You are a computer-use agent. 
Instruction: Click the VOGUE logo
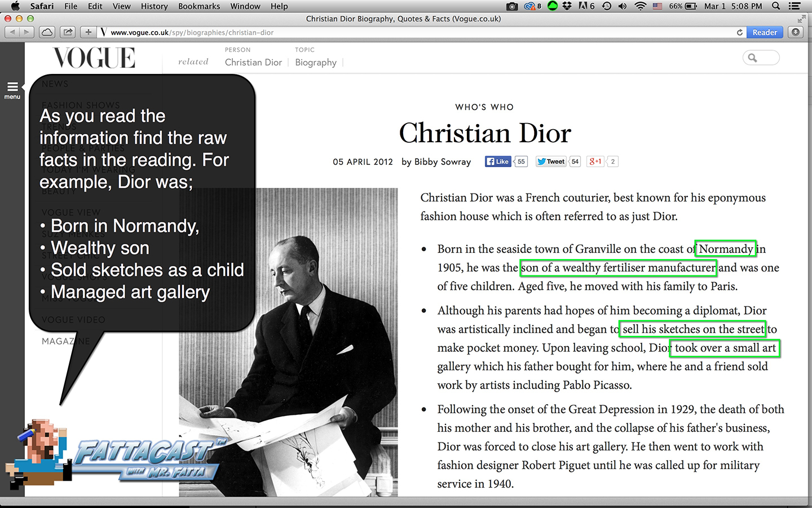tap(94, 58)
